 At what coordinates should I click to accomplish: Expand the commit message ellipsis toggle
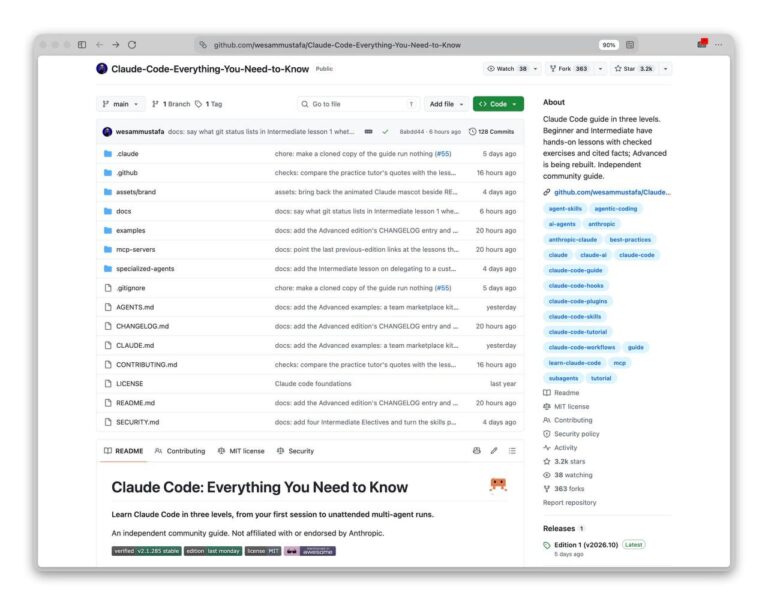[368, 132]
